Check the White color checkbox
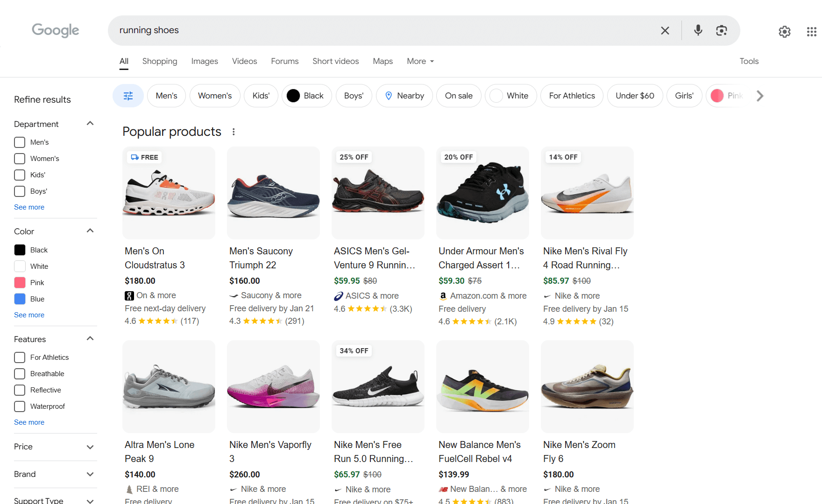Image resolution: width=822 pixels, height=504 pixels. tap(19, 266)
